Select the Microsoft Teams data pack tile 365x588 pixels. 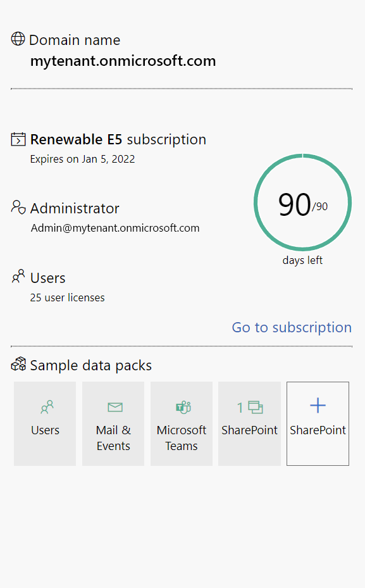(182, 423)
